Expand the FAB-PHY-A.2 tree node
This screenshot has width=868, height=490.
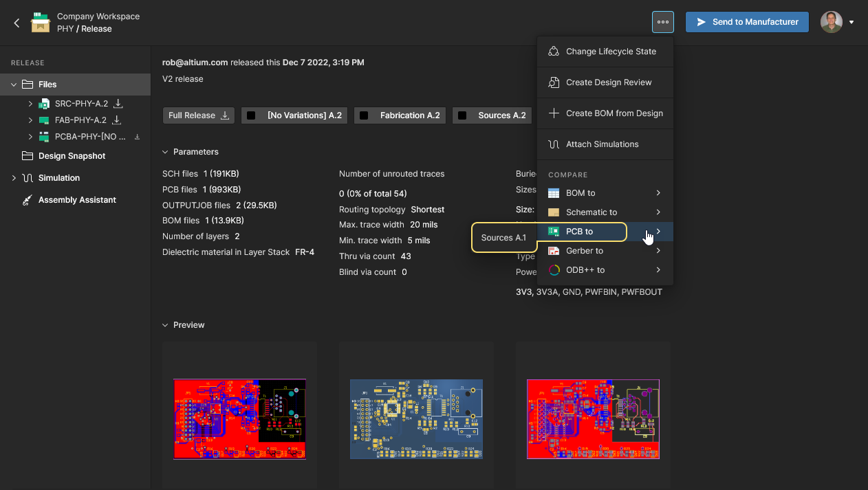pos(30,120)
